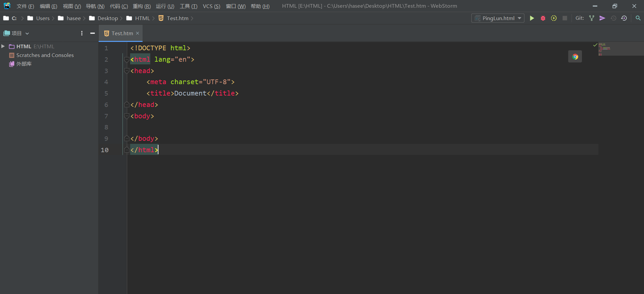Toggle fold marker at closing body tag
Screen dimensions: 644x294
pyautogui.click(x=127, y=138)
